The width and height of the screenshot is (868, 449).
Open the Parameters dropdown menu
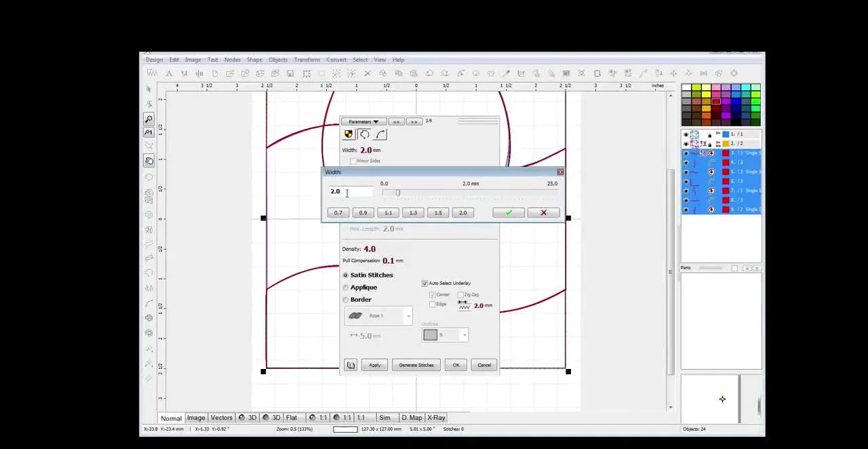tap(363, 121)
